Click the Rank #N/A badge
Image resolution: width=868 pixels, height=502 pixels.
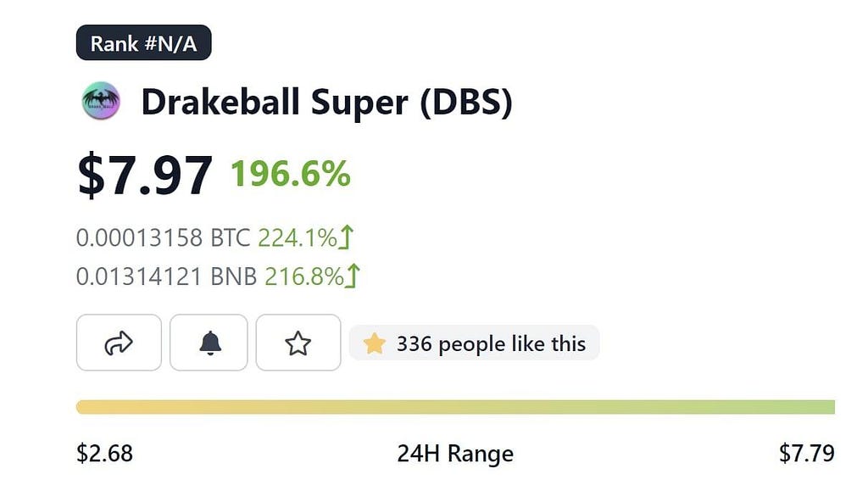pos(144,42)
